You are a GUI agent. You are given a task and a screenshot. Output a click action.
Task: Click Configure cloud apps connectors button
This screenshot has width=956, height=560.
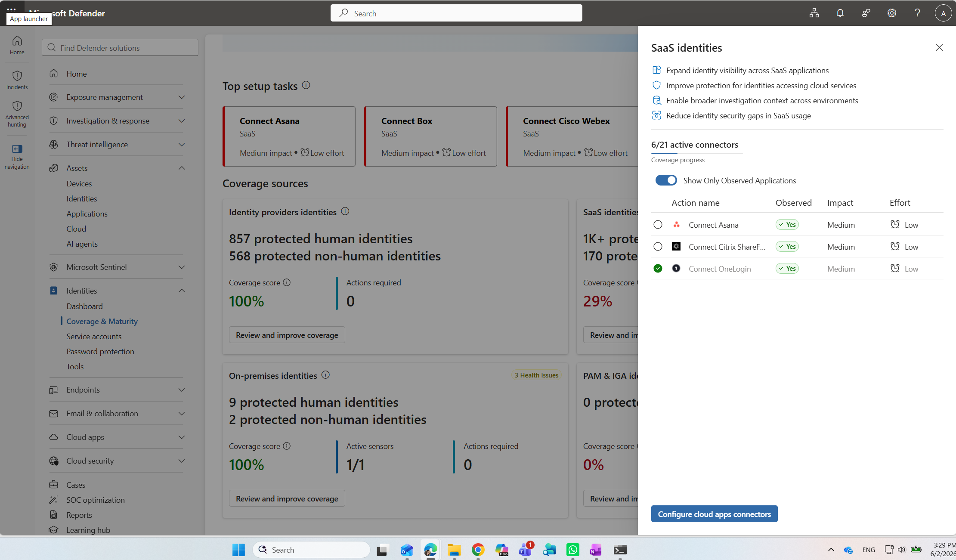714,514
